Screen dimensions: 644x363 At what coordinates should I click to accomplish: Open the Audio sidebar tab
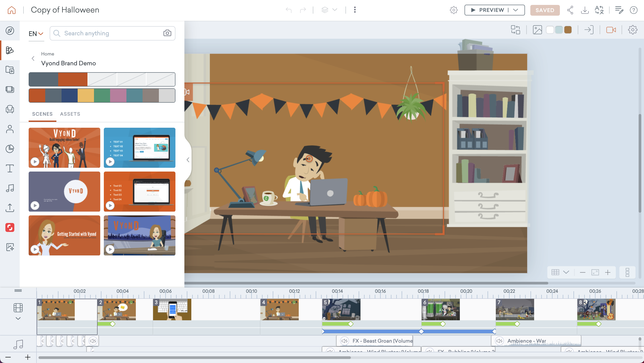(10, 188)
